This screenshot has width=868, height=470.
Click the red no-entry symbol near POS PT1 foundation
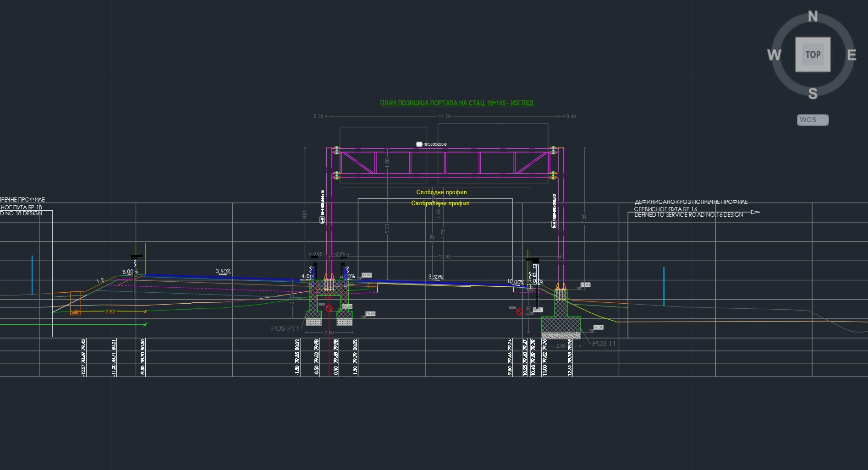click(x=329, y=309)
